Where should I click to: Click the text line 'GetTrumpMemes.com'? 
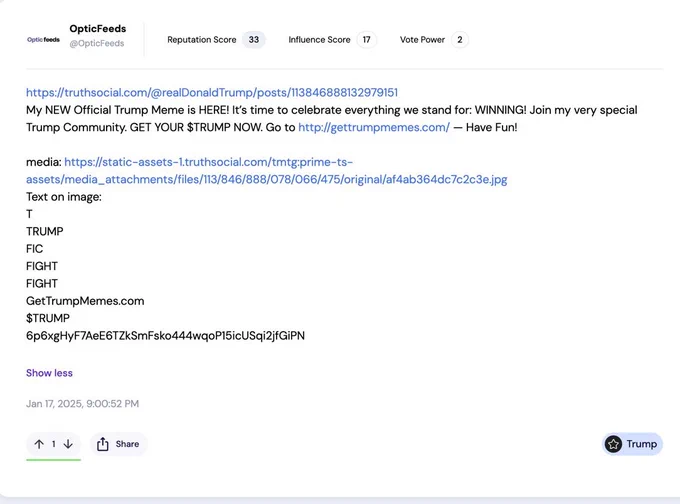tap(85, 301)
